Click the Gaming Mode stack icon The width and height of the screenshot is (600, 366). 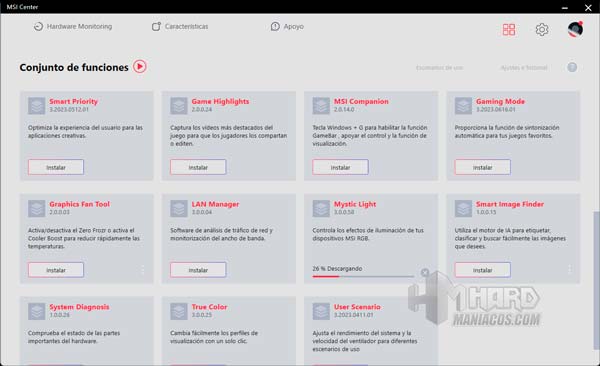tap(463, 106)
